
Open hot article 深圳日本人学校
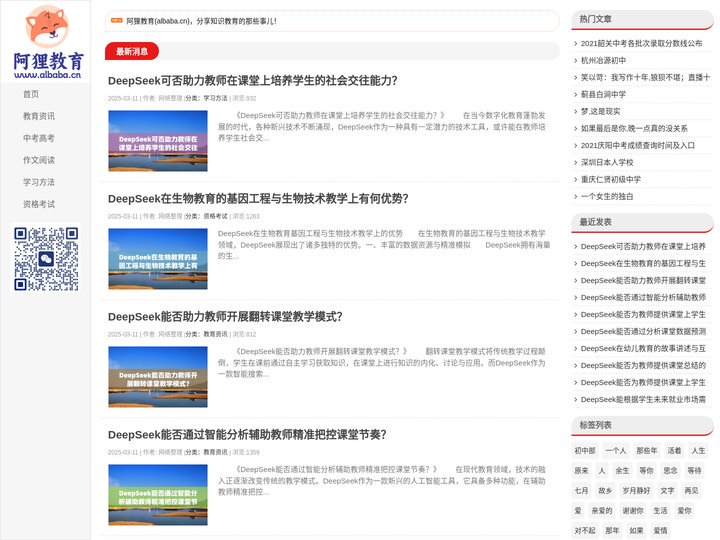click(607, 163)
